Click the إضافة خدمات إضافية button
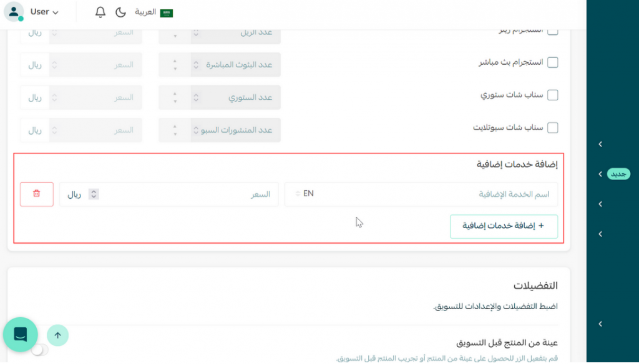This screenshot has height=364, width=639. click(503, 226)
